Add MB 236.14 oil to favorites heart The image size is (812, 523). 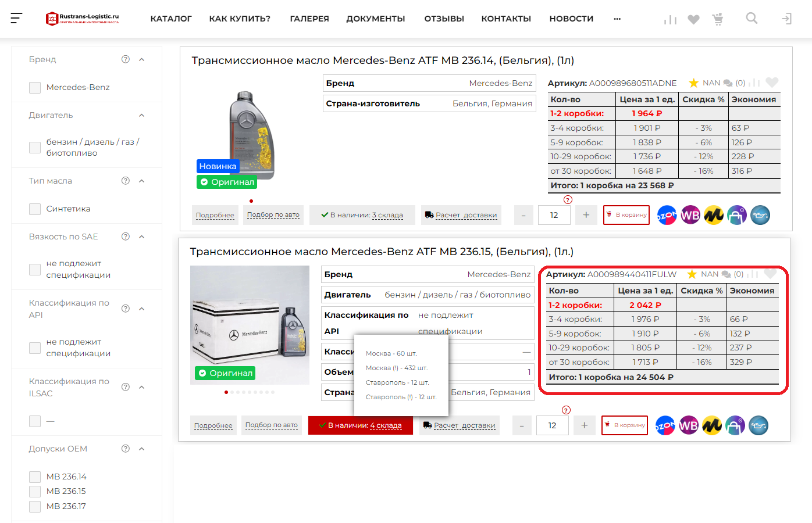pyautogui.click(x=772, y=83)
